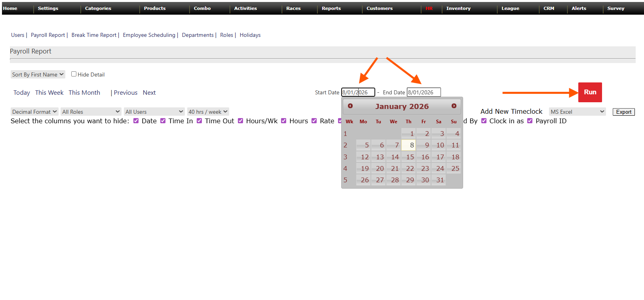Click the End Date input field

pyautogui.click(x=424, y=92)
